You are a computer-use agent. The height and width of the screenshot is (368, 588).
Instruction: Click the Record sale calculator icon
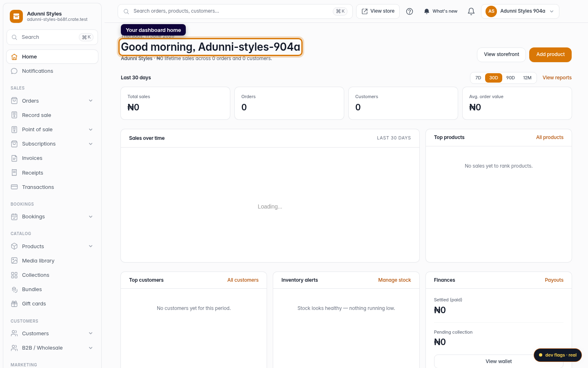click(14, 115)
